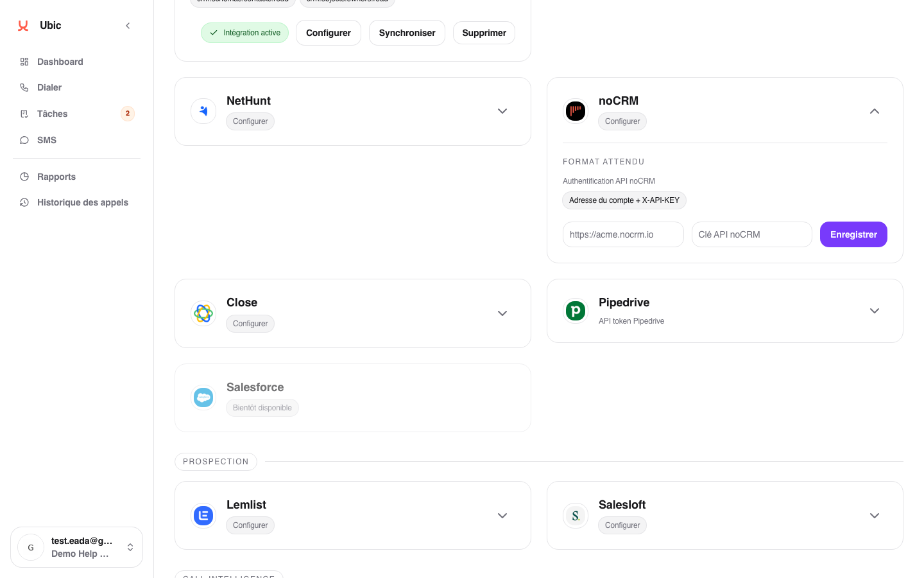Collapse the sidebar with the arrow
The image size is (924, 578).
coord(128,26)
